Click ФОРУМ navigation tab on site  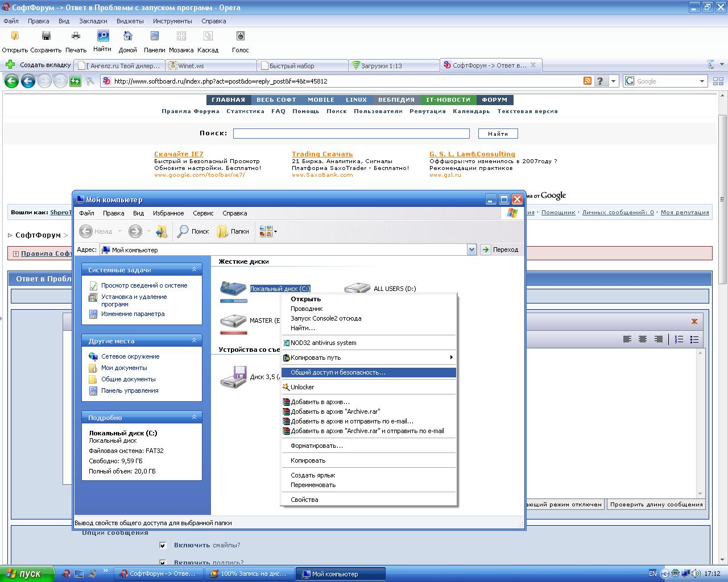(x=494, y=99)
